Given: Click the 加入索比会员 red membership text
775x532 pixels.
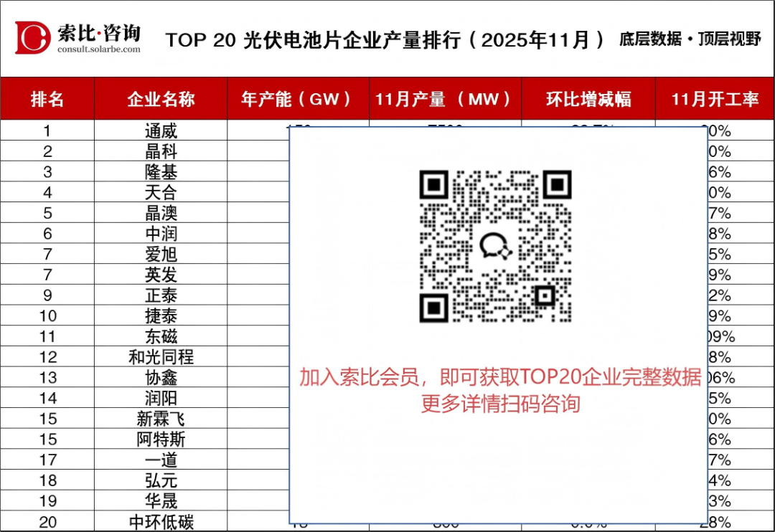Looking at the screenshot, I should (x=499, y=377).
